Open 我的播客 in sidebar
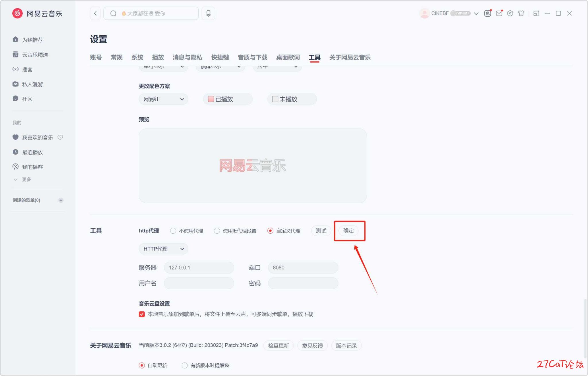 28,167
